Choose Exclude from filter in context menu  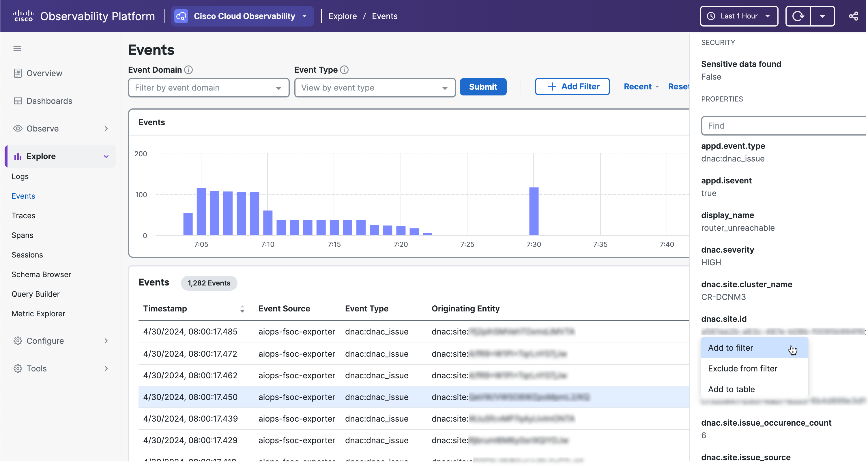[x=754, y=368]
